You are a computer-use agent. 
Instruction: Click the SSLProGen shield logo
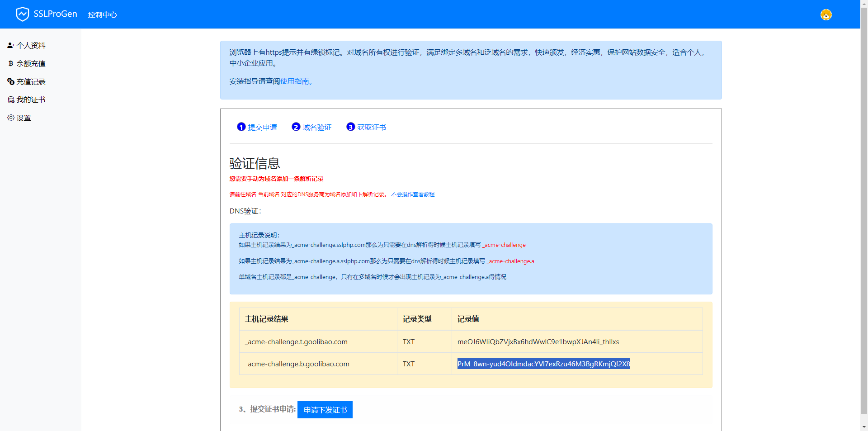click(23, 14)
